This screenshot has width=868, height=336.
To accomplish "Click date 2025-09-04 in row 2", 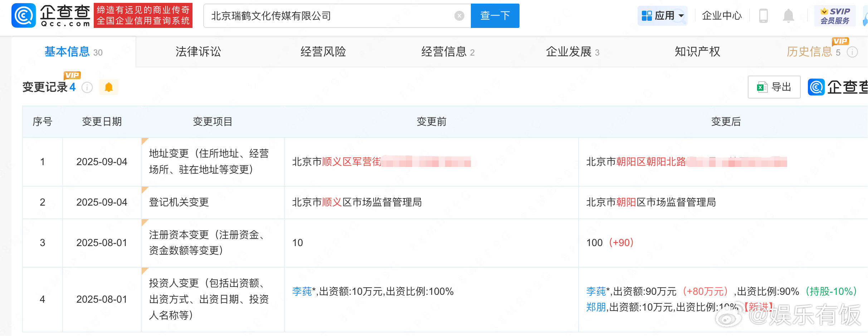I will [x=102, y=202].
